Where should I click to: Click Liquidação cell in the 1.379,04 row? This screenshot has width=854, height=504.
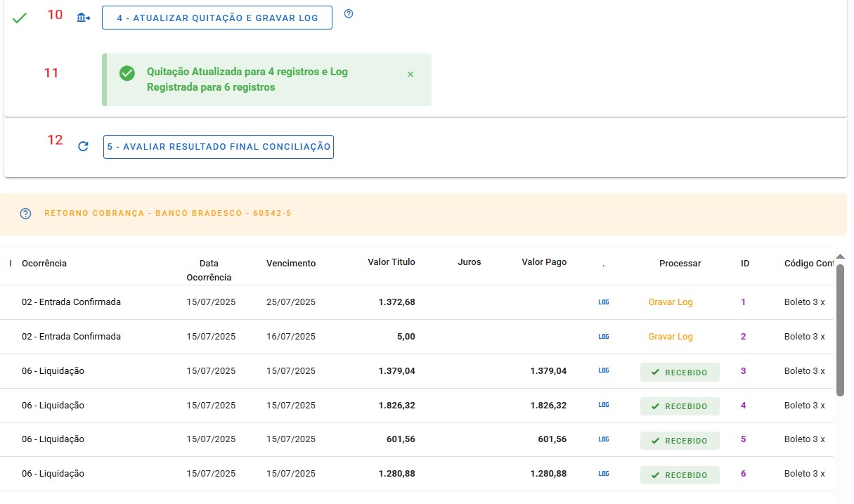(53, 371)
